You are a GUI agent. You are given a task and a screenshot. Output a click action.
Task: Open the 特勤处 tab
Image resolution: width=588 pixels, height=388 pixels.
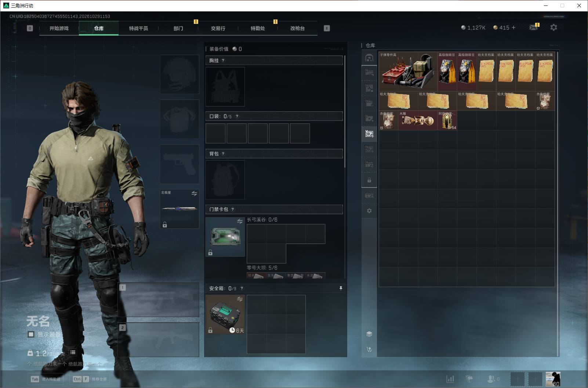click(258, 28)
